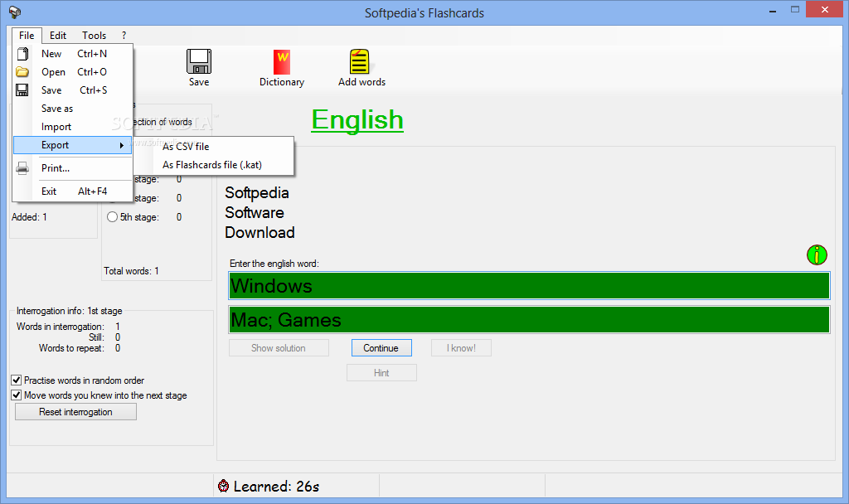Select Export as Flashcards file (.kat)

coord(214,165)
